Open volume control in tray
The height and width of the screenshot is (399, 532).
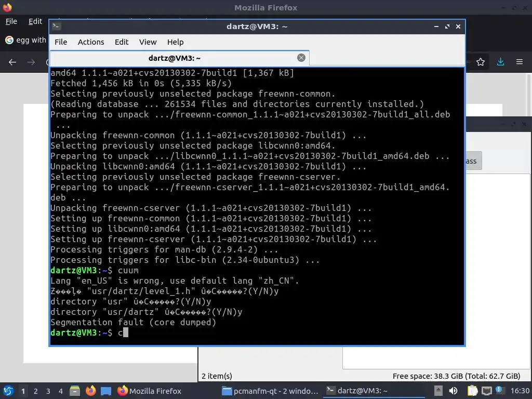point(453,391)
